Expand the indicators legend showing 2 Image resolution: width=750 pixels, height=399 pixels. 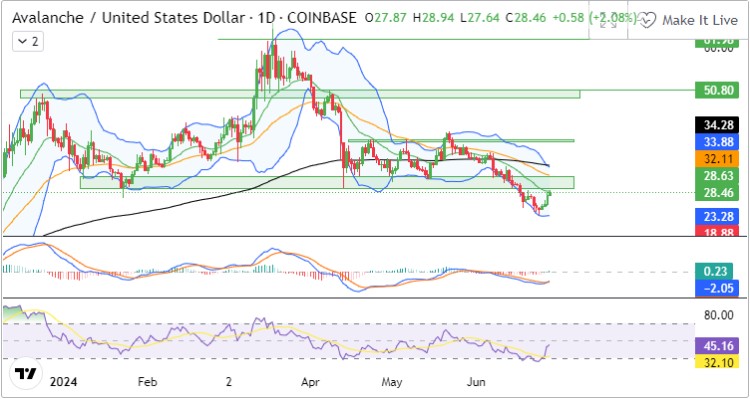click(28, 42)
